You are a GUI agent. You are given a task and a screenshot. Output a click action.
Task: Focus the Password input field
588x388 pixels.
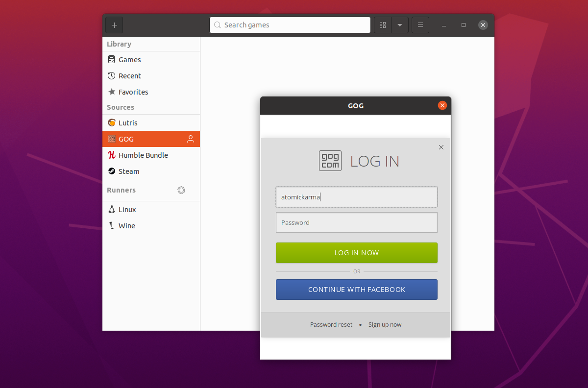[x=356, y=222]
